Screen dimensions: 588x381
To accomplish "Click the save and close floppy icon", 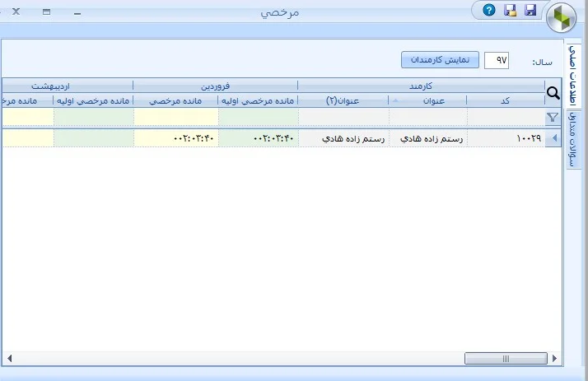I will pos(510,10).
